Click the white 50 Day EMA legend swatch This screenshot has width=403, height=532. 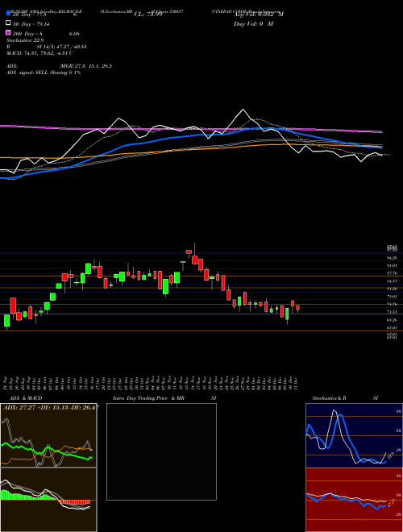tap(8, 23)
